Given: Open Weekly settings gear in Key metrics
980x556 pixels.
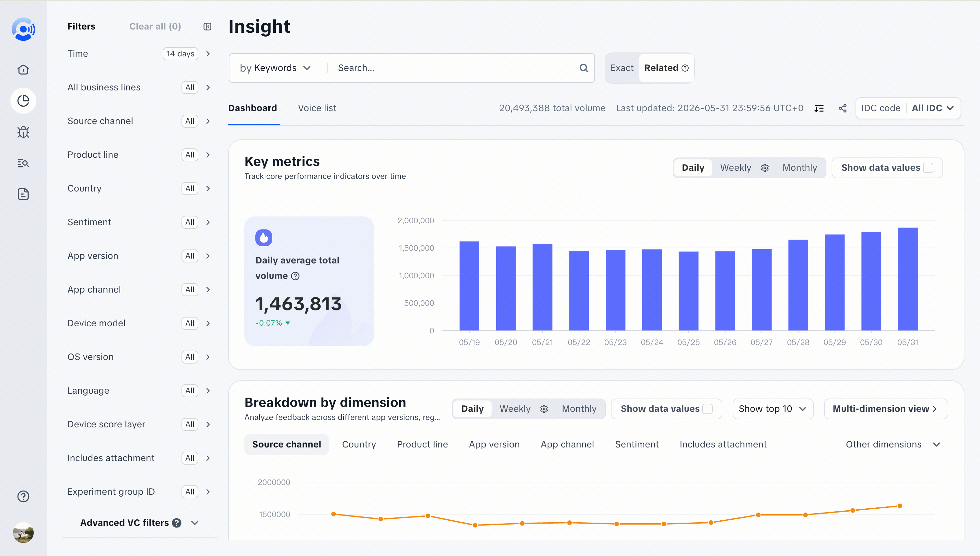Looking at the screenshot, I should click(x=764, y=168).
